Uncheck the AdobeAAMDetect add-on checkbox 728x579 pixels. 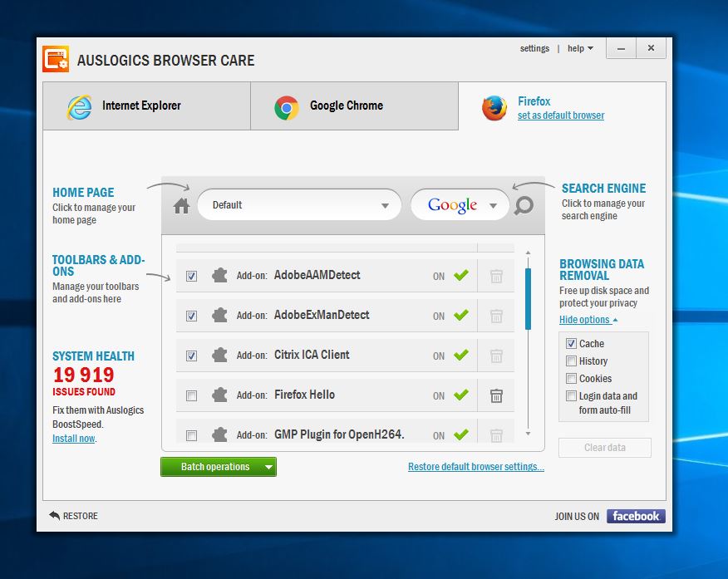[191, 276]
